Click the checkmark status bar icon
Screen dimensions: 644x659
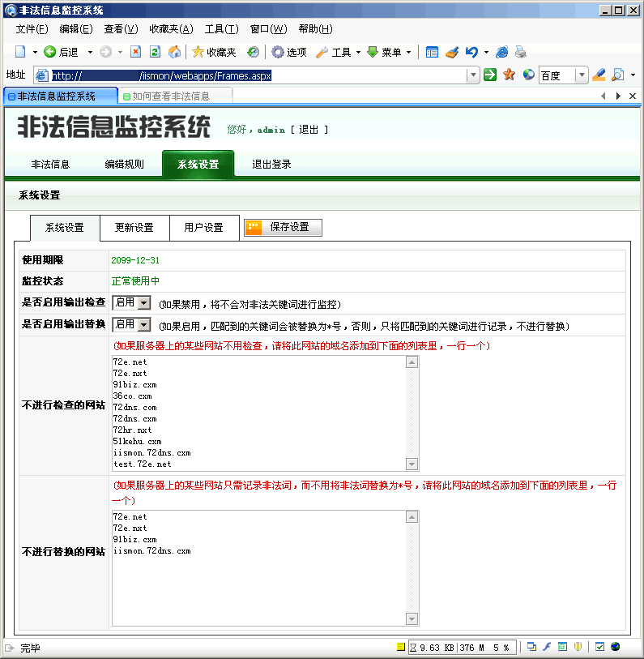[x=599, y=647]
